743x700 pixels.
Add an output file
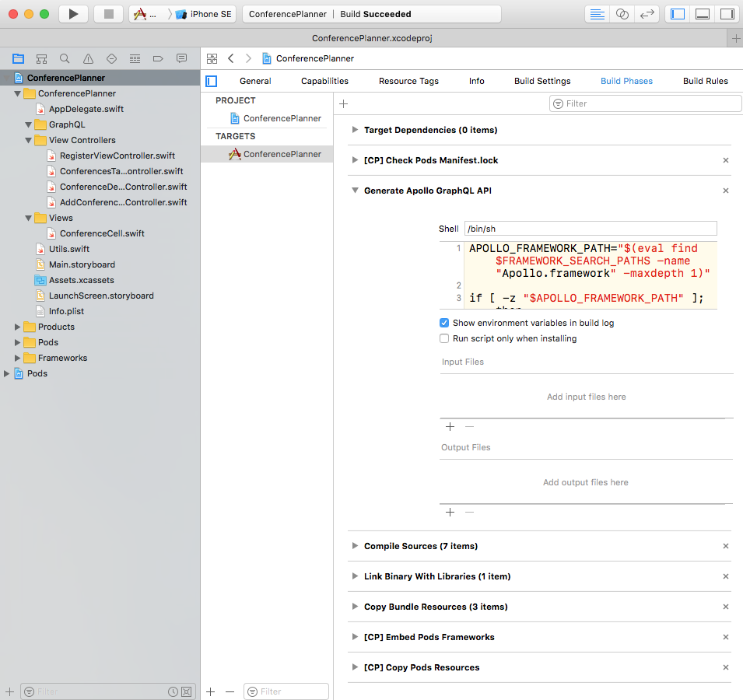450,513
